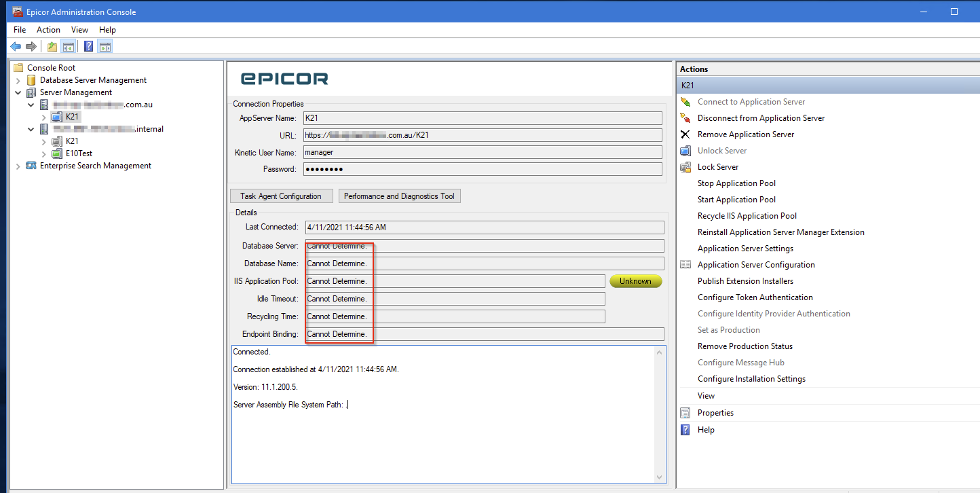Image resolution: width=980 pixels, height=493 pixels.
Task: Click Configure Token Authentication action
Action: click(755, 297)
